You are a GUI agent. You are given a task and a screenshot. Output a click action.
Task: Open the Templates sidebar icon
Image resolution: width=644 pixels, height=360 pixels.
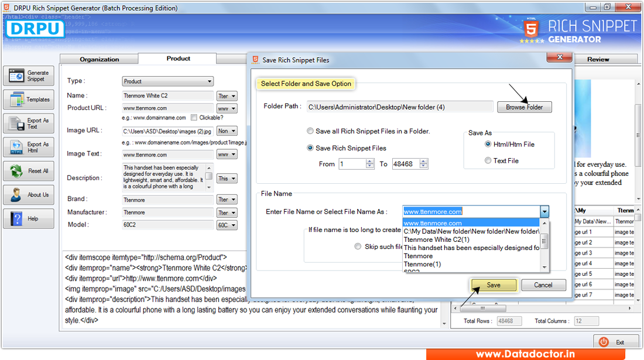(16, 100)
